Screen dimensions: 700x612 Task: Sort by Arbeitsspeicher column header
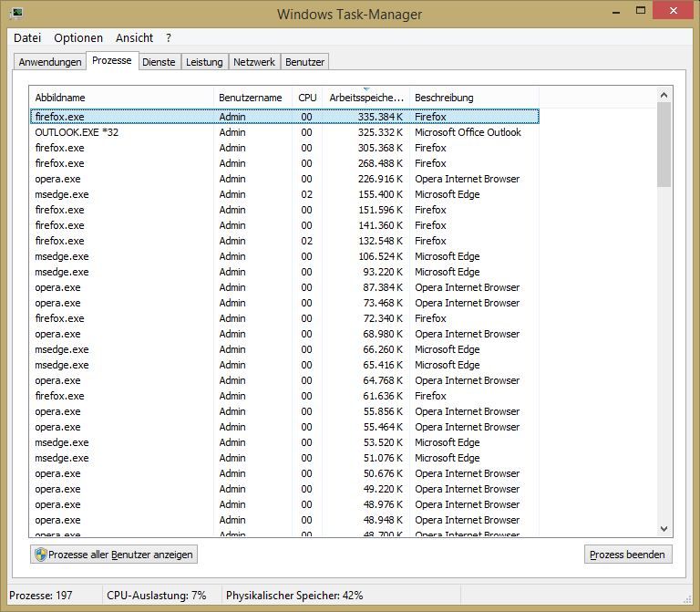(366, 98)
